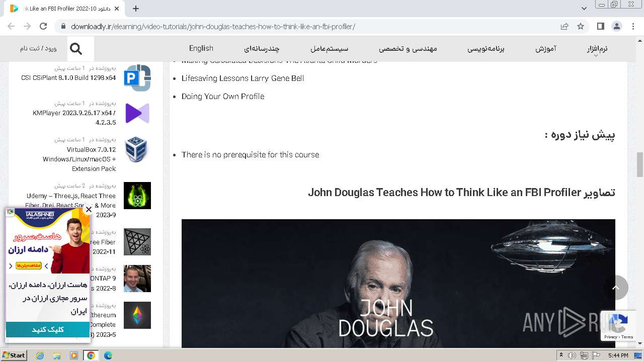Go back with browser back arrow
The height and width of the screenshot is (362, 644).
[x=11, y=26]
